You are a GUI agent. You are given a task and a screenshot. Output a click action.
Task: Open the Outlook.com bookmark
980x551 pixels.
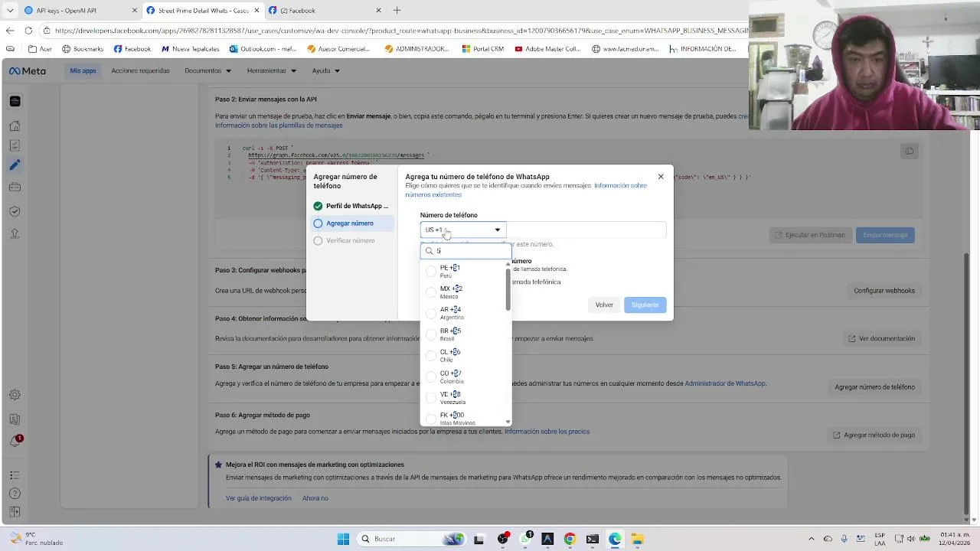(x=263, y=49)
